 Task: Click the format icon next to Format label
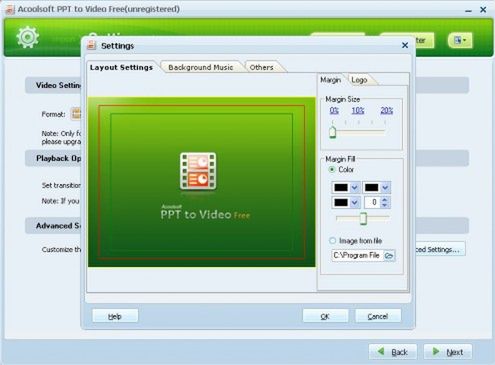click(x=76, y=114)
